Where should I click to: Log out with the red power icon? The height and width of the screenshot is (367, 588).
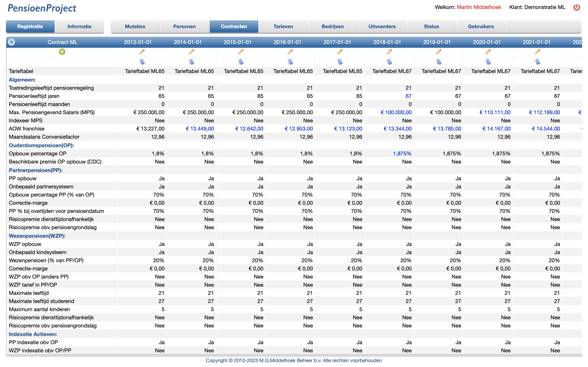point(577,7)
